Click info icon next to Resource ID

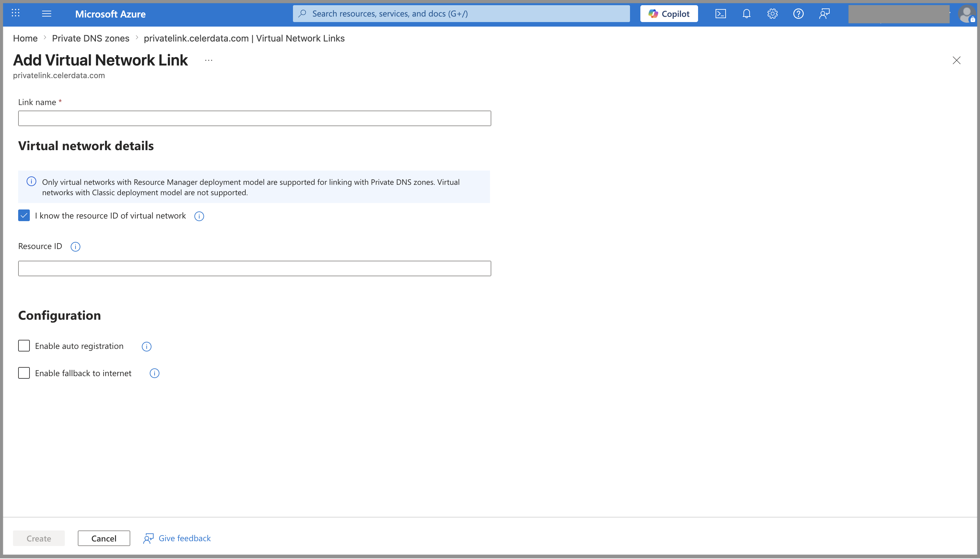pyautogui.click(x=75, y=246)
